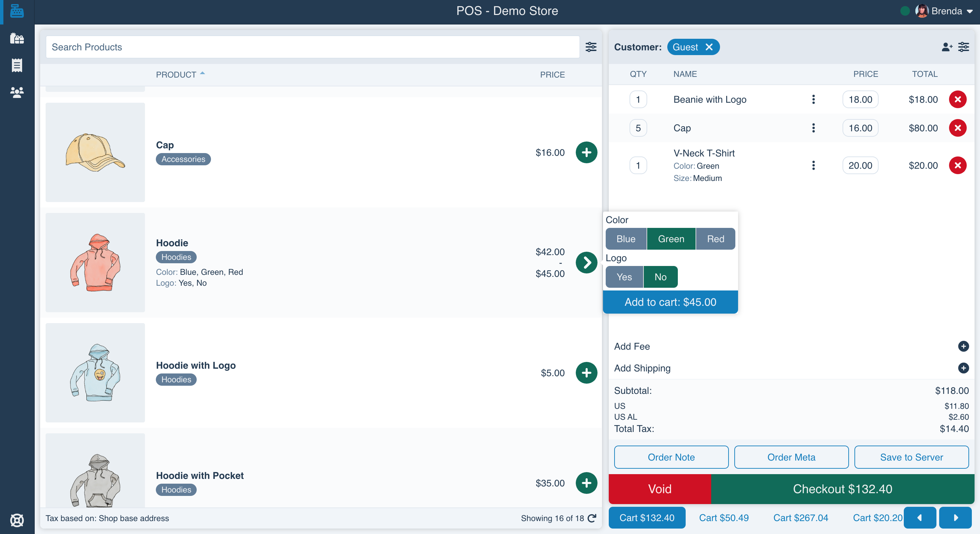Select Green color option for Hoodie
Viewport: 980px width, 534px height.
coord(670,239)
